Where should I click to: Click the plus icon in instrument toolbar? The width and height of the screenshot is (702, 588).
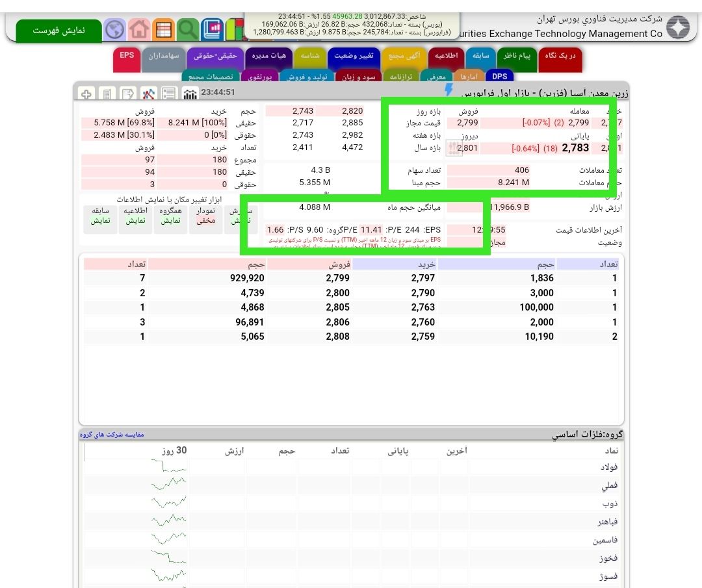tap(86, 94)
